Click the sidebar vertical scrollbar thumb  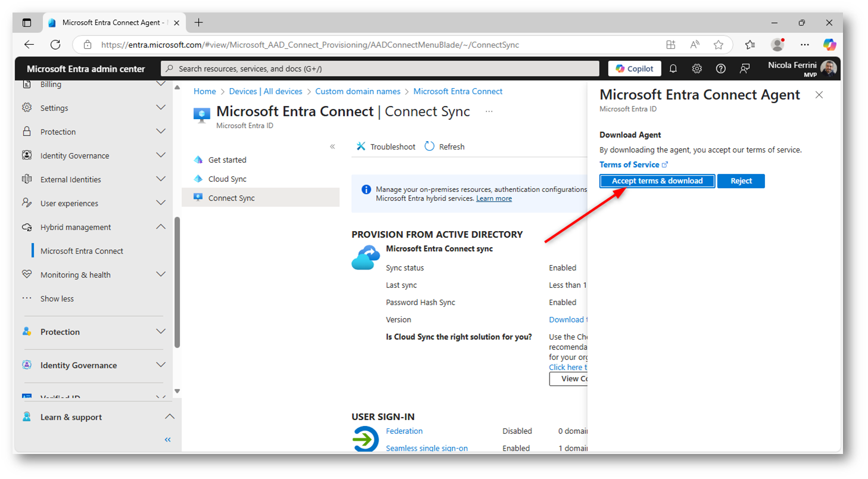tap(177, 282)
